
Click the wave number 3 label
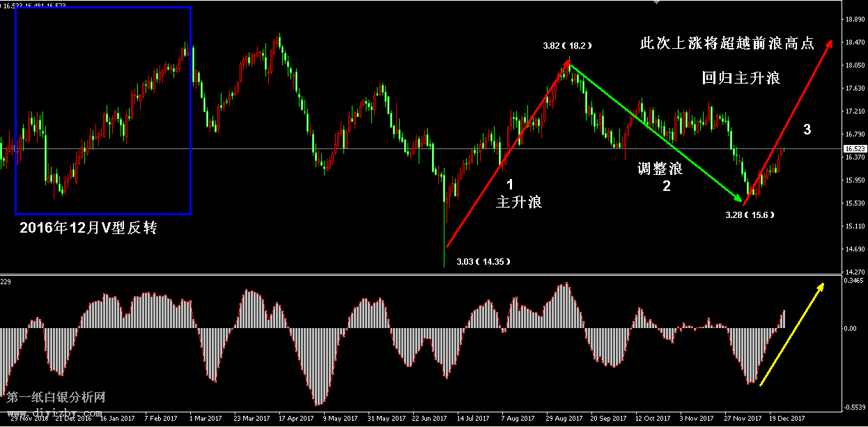(x=807, y=130)
